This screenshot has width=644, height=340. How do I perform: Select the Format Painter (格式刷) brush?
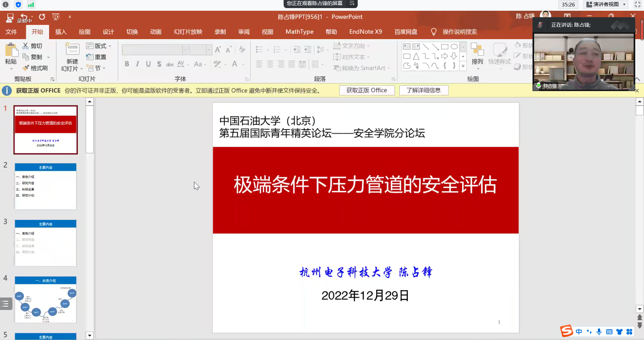pyautogui.click(x=26, y=68)
